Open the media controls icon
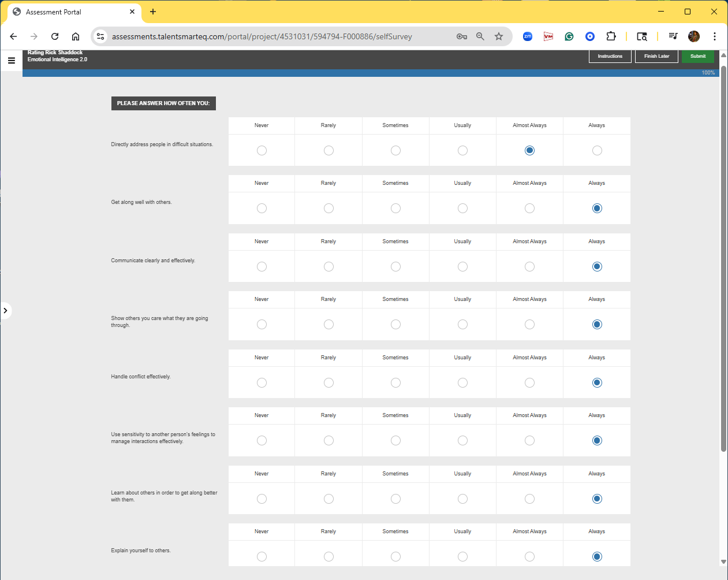Image resolution: width=728 pixels, height=580 pixels. 673,36
